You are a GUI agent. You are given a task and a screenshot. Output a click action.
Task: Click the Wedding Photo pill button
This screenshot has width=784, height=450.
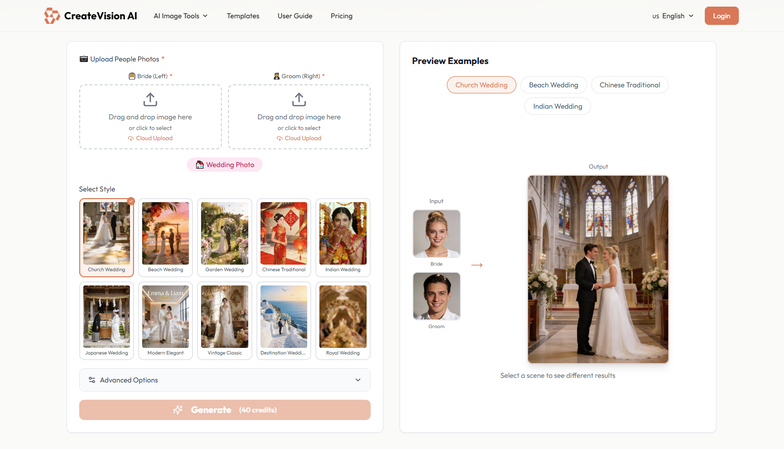pyautogui.click(x=224, y=164)
